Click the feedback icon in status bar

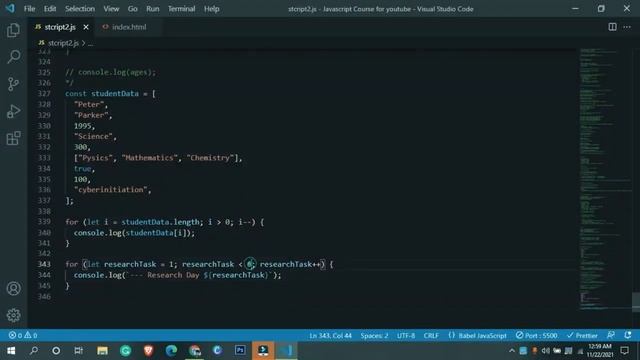pos(611,335)
